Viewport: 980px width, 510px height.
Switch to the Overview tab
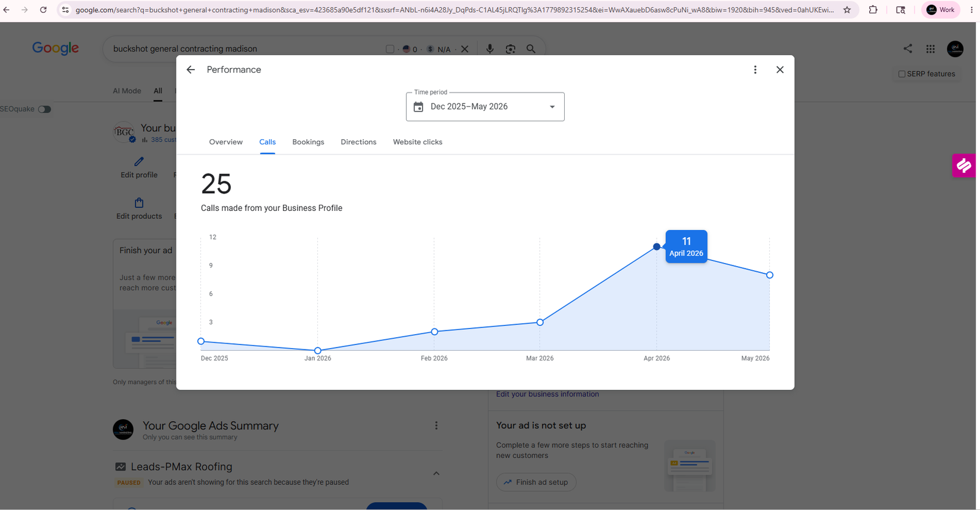(x=226, y=142)
